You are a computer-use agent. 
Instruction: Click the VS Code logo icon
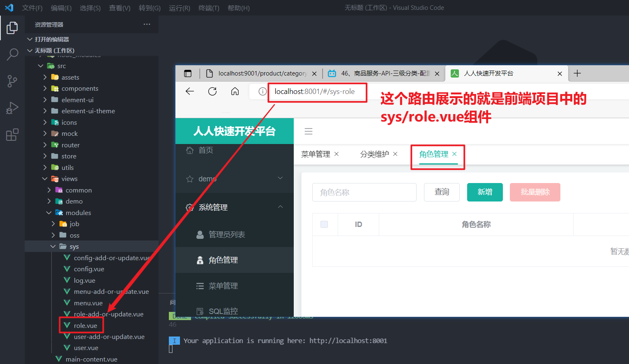(x=9, y=8)
